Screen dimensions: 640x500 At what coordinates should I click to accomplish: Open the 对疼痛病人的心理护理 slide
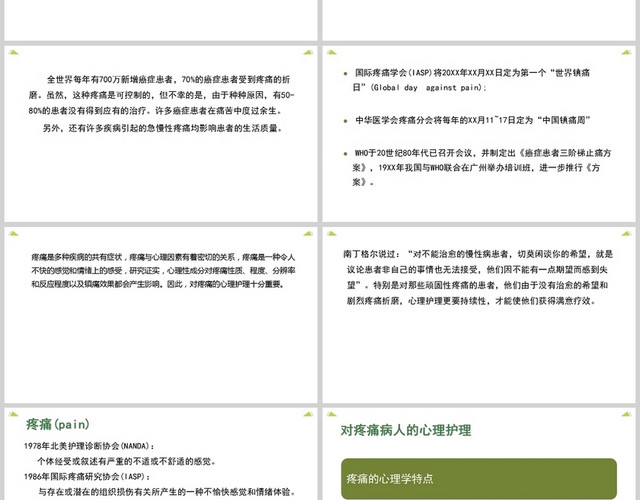[479, 454]
